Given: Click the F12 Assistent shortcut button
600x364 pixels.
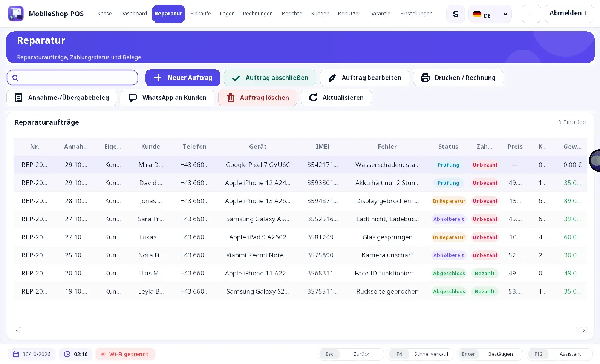Looking at the screenshot, I should click(x=560, y=354).
